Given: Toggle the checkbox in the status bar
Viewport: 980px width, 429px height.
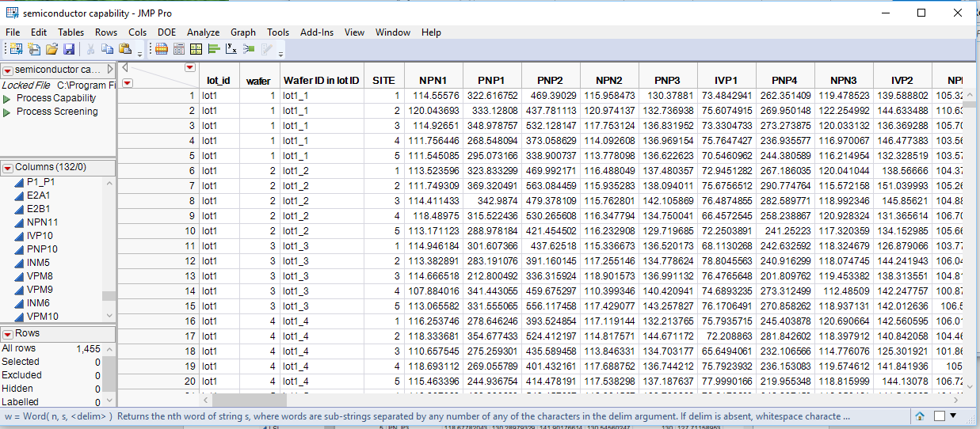Looking at the screenshot, I should coord(939,416).
